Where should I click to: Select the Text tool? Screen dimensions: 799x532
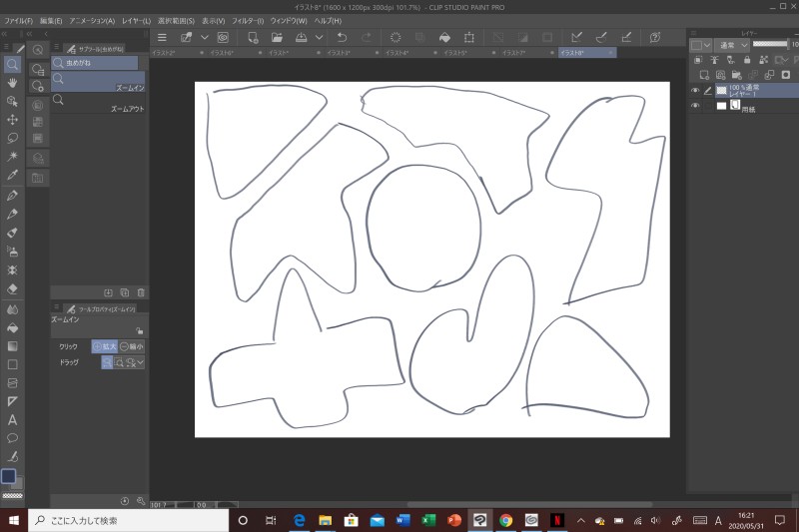click(x=12, y=419)
